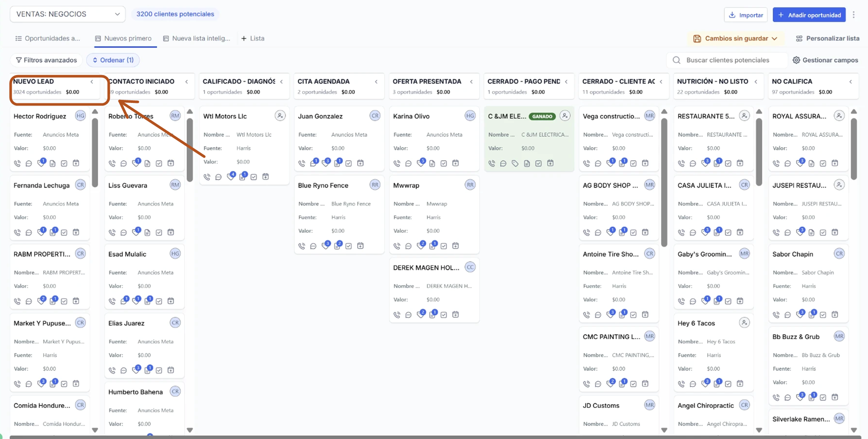Click the HG owner avatar on Hector Rodriguez card
This screenshot has width=868, height=439.
pos(80,116)
